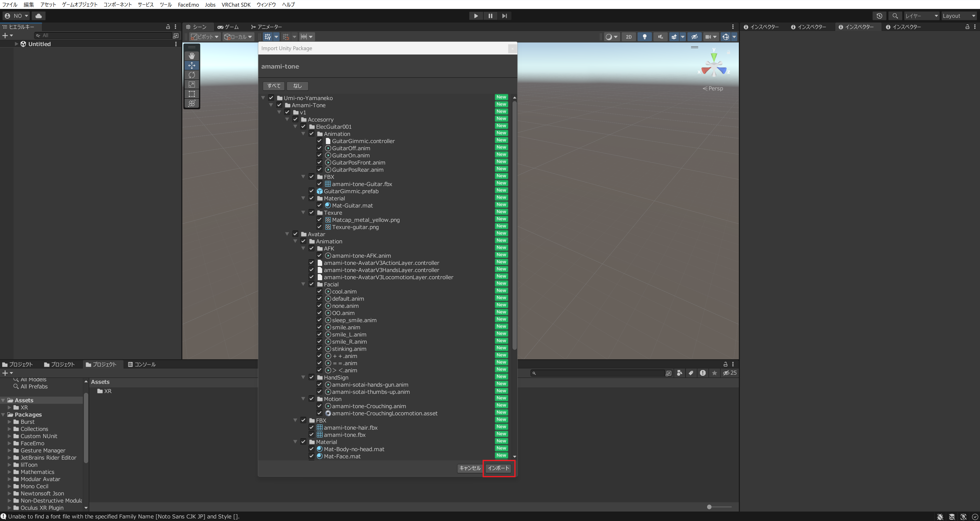Click the hierarchy panel lock icon

168,27
